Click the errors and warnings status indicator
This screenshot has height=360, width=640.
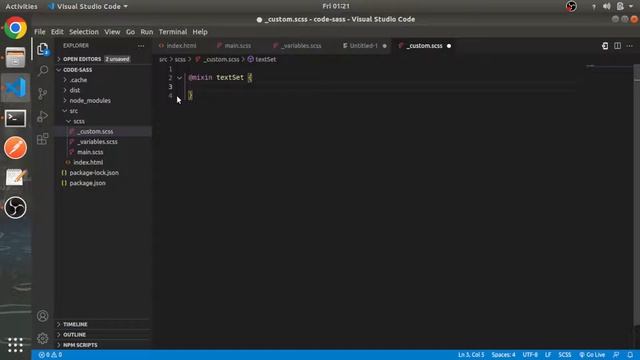coord(50,355)
